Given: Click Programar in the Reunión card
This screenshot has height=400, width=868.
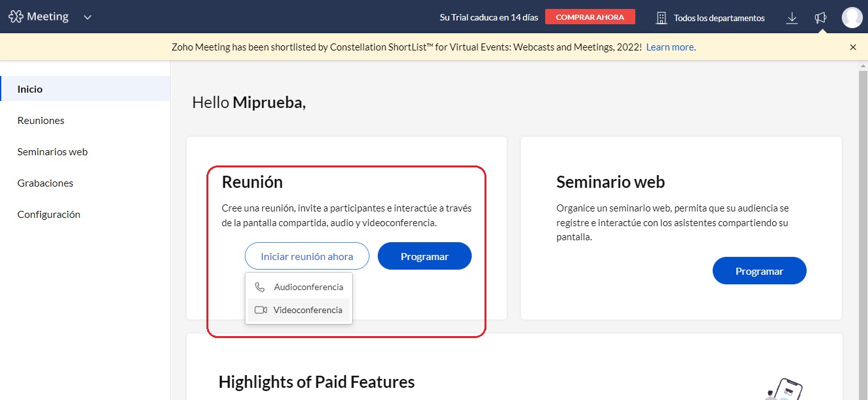Looking at the screenshot, I should (424, 256).
